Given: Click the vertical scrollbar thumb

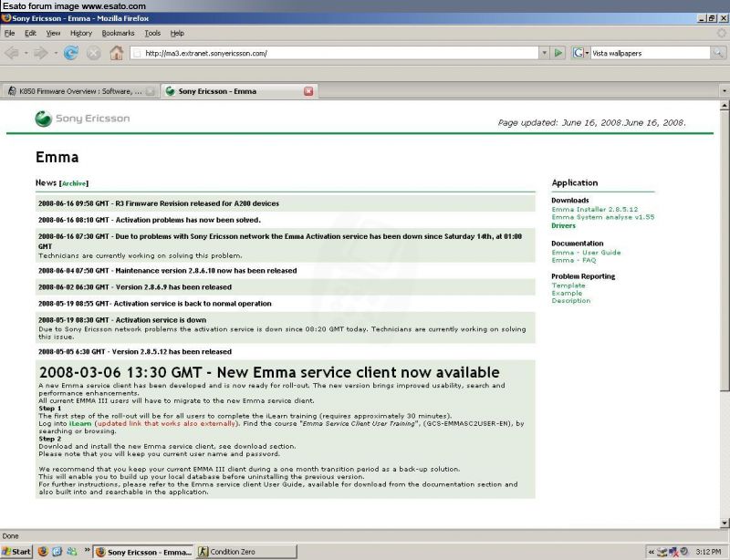Looking at the screenshot, I should click(x=724, y=252).
